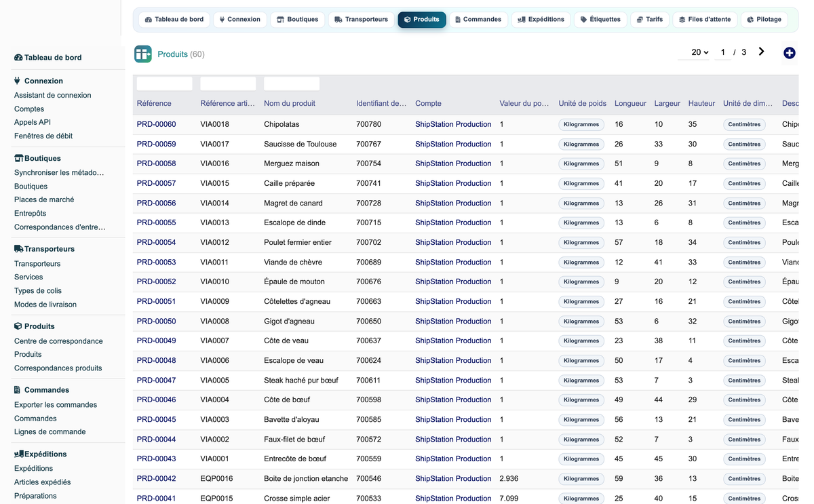The image size is (814, 504).
Task: Click the blue plus add-product icon
Action: point(789,53)
